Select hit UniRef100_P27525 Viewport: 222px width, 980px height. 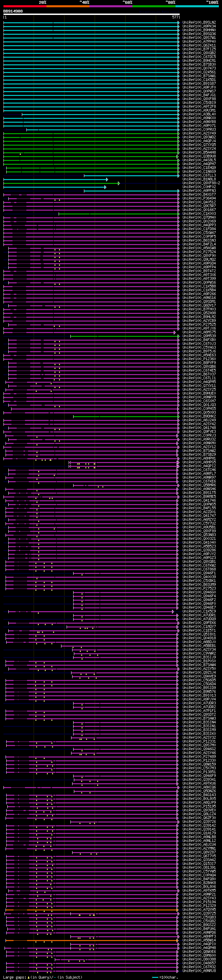pyautogui.click(x=199, y=324)
